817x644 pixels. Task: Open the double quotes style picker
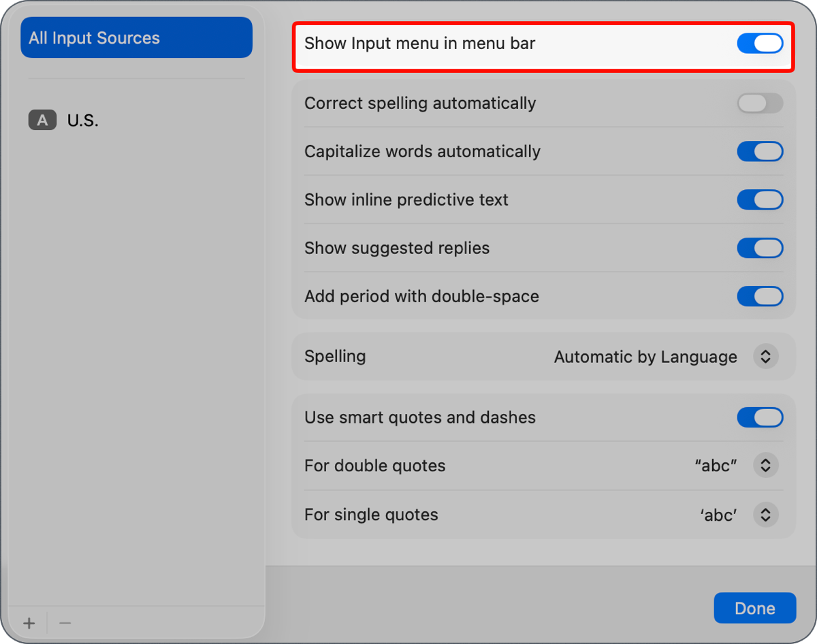click(x=765, y=466)
